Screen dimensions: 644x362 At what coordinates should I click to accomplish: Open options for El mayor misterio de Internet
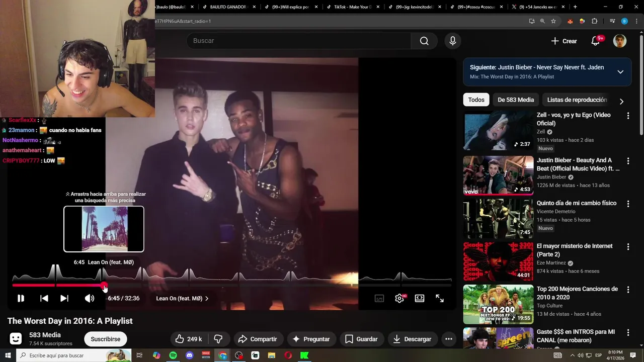click(x=628, y=247)
